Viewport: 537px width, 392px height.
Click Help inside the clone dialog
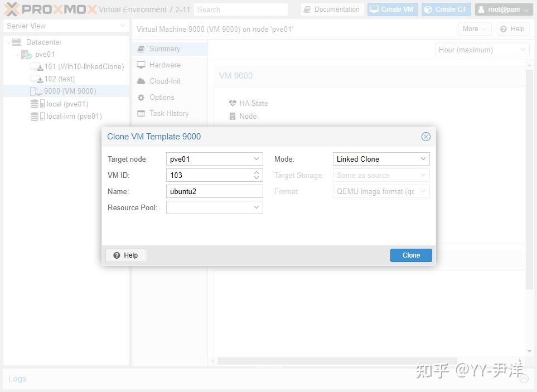click(126, 255)
